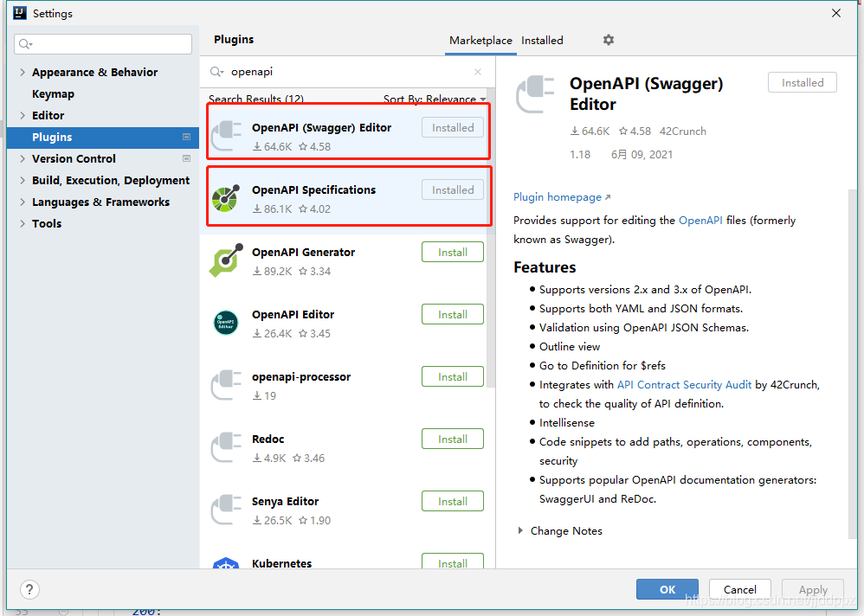Screen dimensions: 864x616
Task: Install the Kubernetes plugin
Action: pos(453,561)
